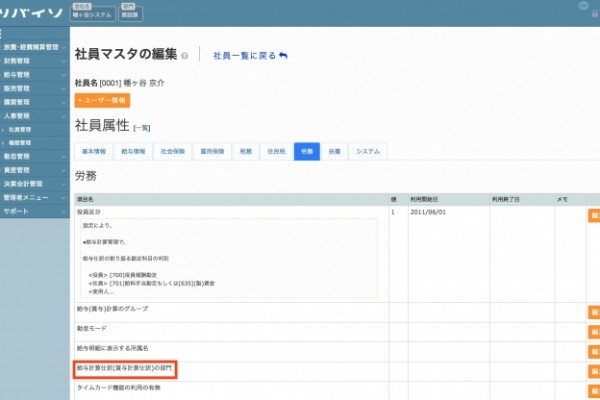This screenshot has width=600, height=400.
Task: Click the 役員区分 item name
Action: pyautogui.click(x=89, y=212)
